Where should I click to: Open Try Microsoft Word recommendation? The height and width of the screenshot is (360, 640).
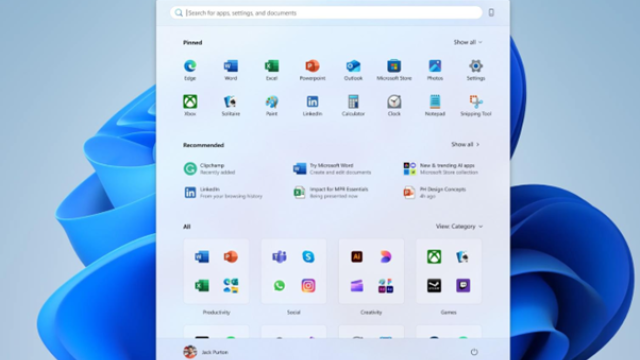tap(332, 169)
